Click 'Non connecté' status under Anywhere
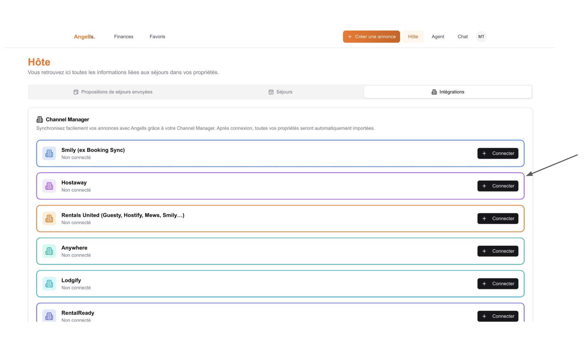This screenshot has width=588, height=364. (x=76, y=255)
